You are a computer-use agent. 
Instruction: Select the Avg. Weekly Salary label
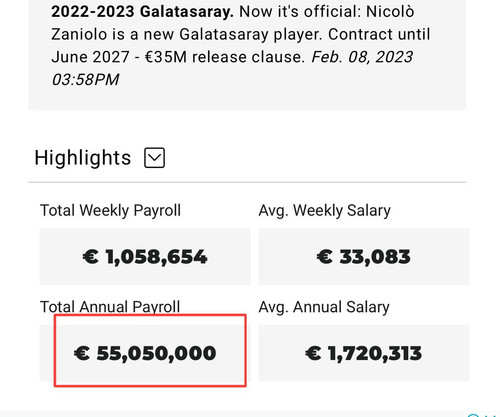325,211
